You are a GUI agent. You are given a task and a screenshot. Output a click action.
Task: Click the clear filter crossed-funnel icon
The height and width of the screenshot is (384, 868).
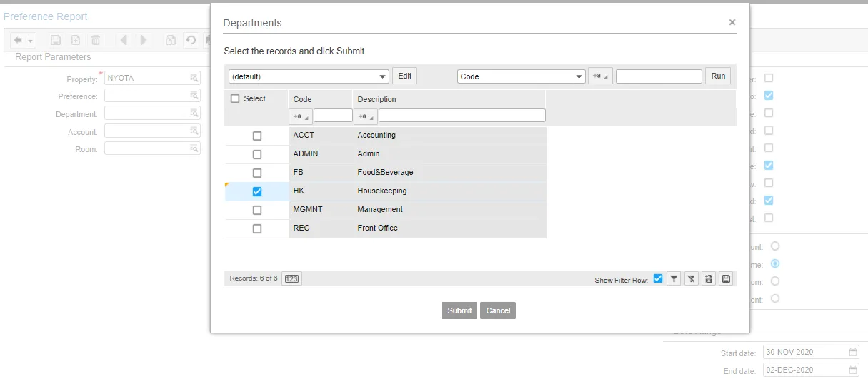[691, 278]
